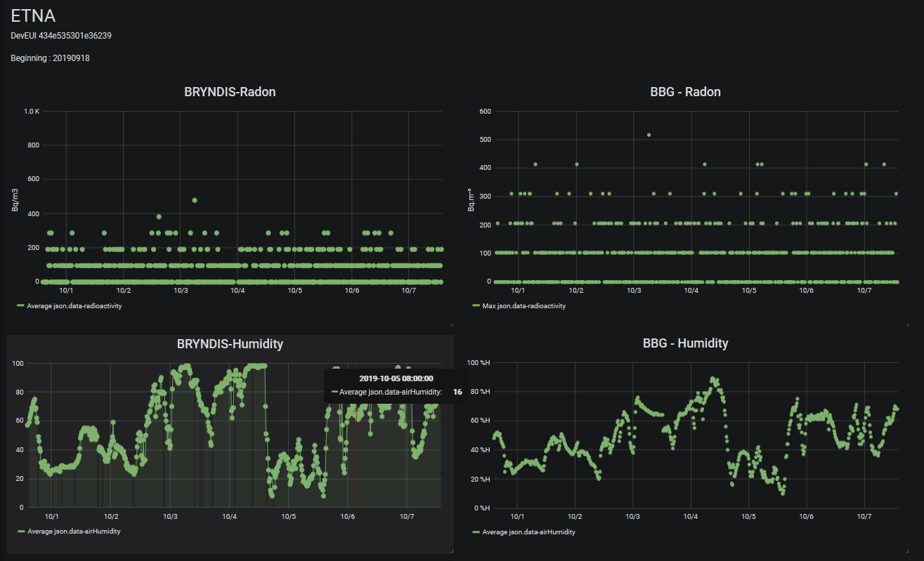Click the resize handle of the BBG - Humidity panel

click(x=907, y=550)
